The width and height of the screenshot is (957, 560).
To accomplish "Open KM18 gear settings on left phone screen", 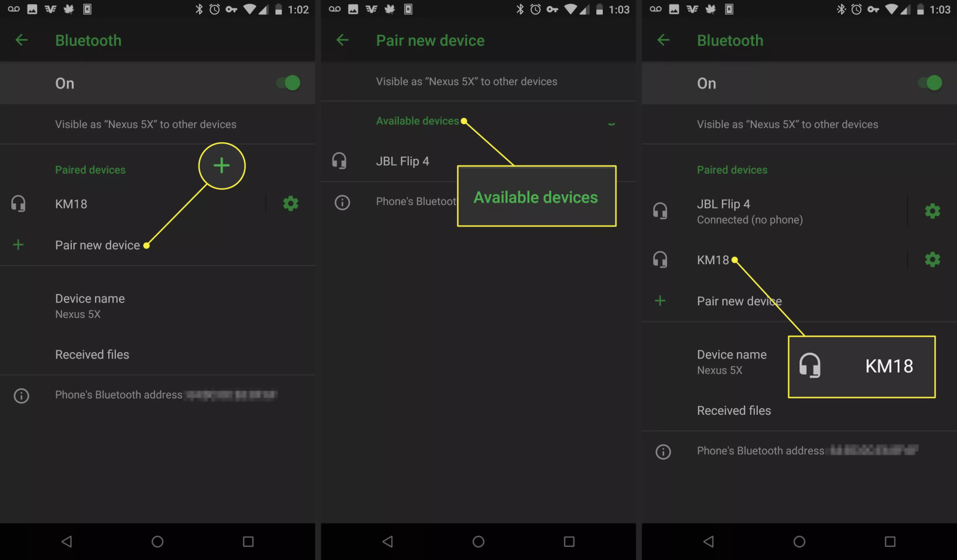I will pos(291,204).
